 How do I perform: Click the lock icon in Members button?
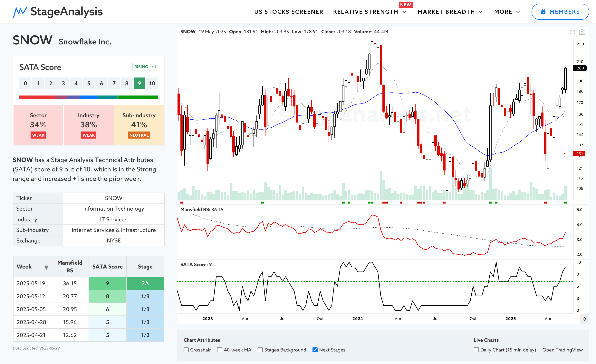tap(543, 12)
